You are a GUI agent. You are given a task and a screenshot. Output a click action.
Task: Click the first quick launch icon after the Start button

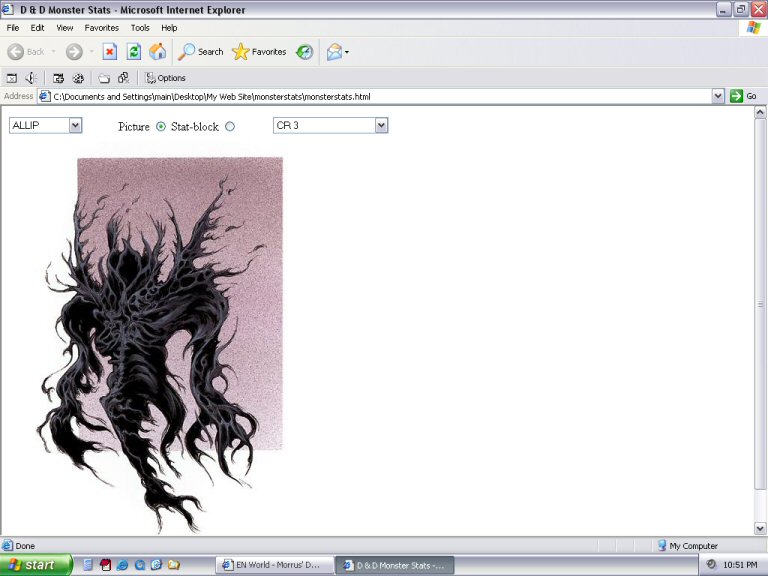88,565
